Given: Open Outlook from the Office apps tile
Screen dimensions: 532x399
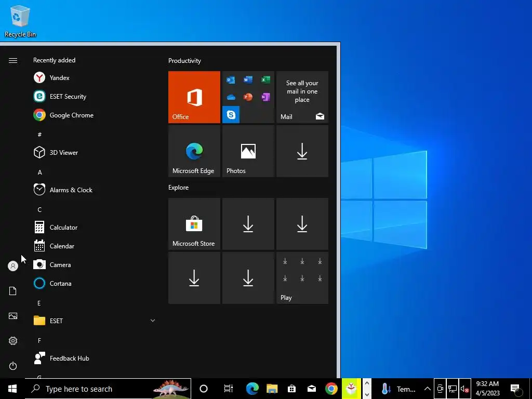Looking at the screenshot, I should [x=231, y=79].
